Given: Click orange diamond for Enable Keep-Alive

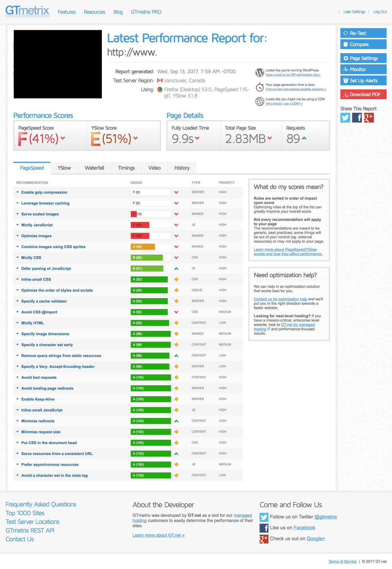Looking at the screenshot, I should pyautogui.click(x=176, y=399).
